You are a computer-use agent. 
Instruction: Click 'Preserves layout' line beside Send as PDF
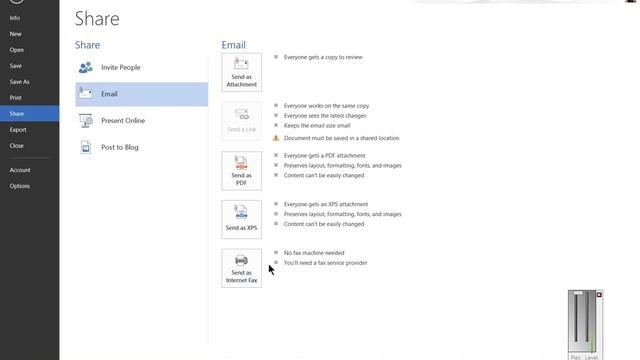pyautogui.click(x=343, y=165)
